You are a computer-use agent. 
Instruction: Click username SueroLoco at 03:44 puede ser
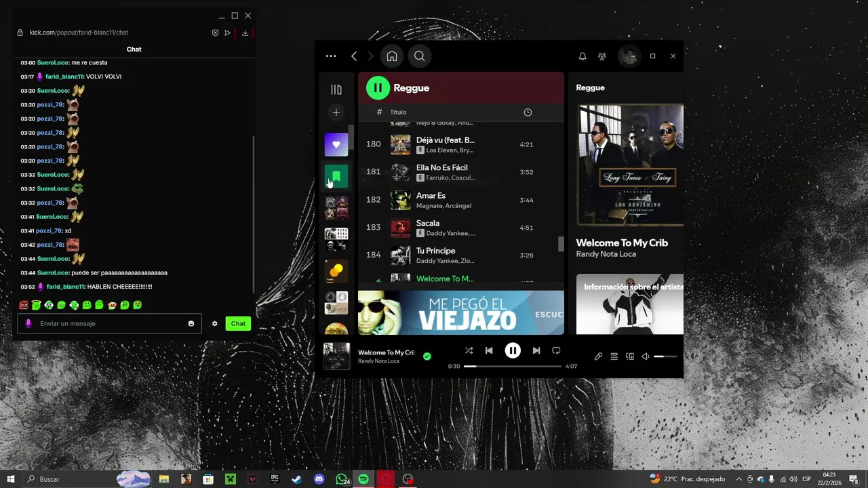[53, 272]
